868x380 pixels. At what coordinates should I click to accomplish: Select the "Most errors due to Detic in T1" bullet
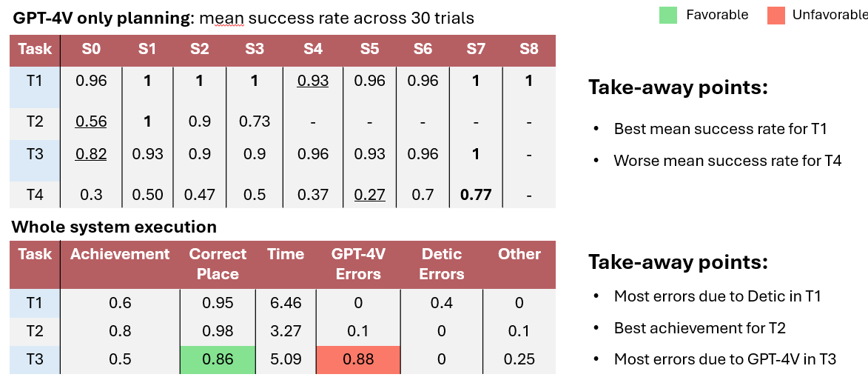(717, 296)
